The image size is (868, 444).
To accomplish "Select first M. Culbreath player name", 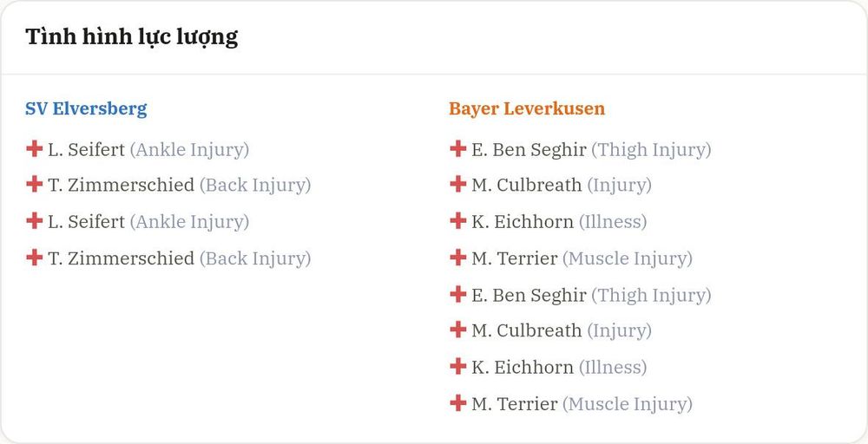I will (527, 185).
